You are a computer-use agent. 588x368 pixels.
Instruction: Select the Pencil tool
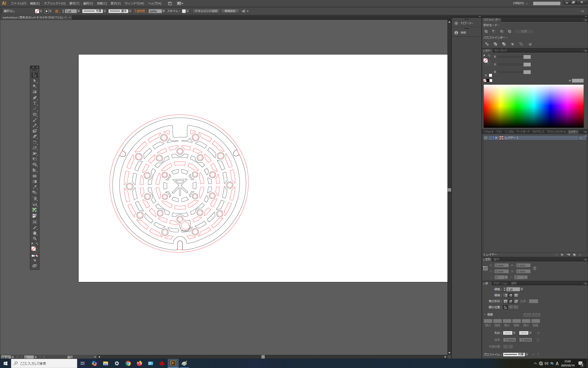click(34, 126)
